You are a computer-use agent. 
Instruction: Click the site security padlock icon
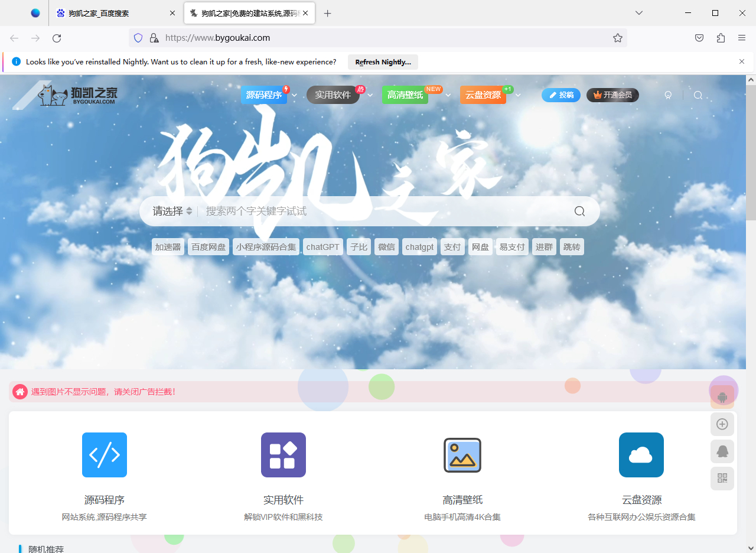pos(154,38)
